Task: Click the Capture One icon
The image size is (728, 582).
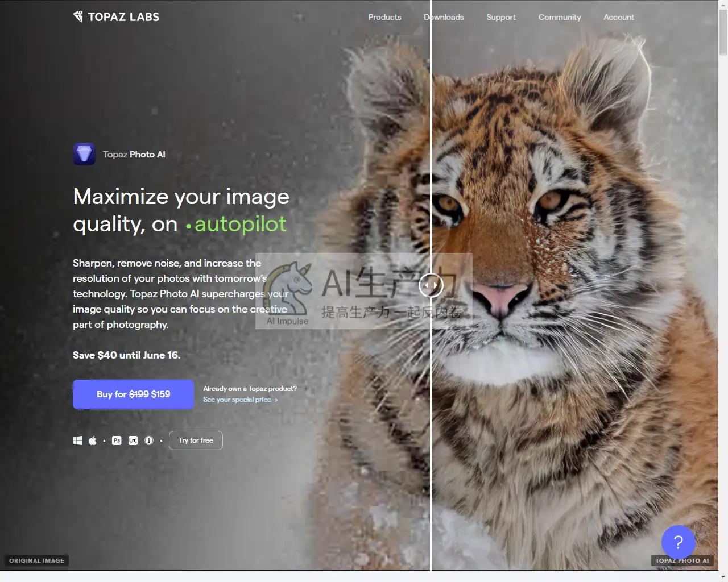Action: pyautogui.click(x=149, y=440)
